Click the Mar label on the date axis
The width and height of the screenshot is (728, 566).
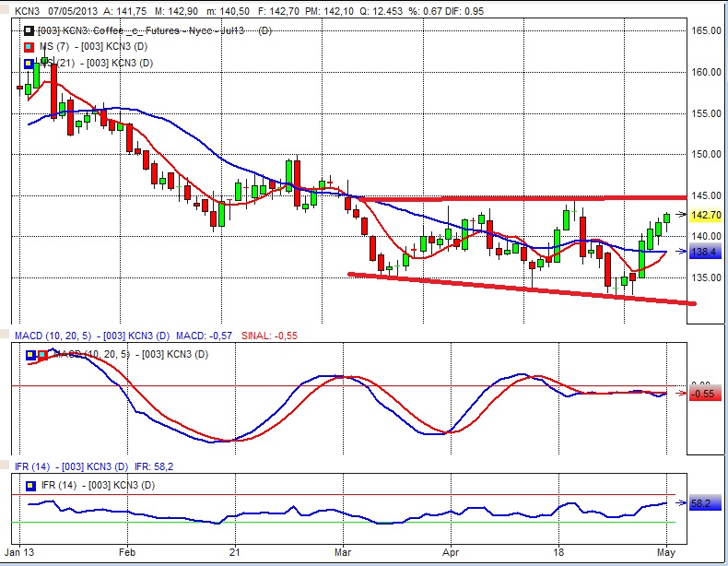[x=344, y=555]
